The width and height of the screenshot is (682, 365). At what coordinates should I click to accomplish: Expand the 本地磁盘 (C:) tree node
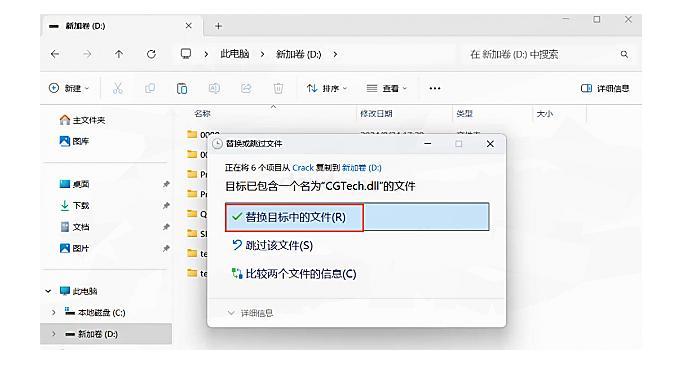click(x=53, y=312)
